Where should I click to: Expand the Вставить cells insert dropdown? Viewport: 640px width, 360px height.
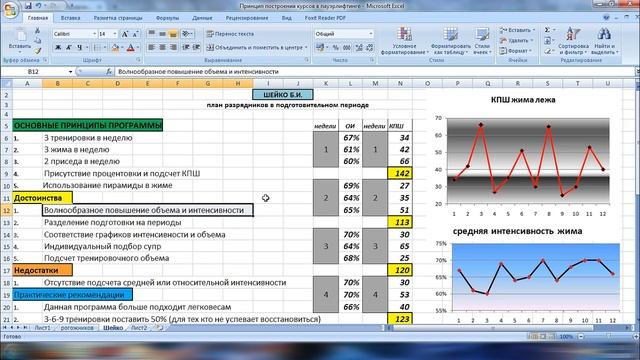(x=533, y=30)
